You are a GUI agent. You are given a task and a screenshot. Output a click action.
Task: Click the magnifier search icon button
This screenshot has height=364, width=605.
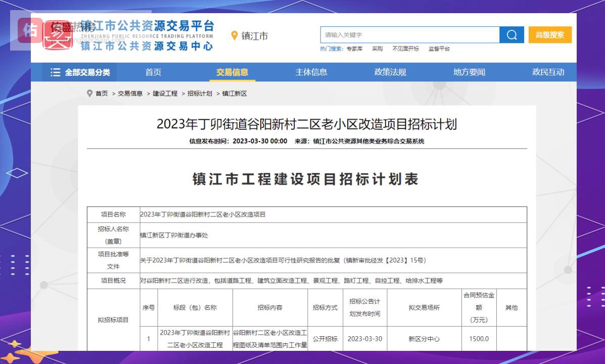pyautogui.click(x=511, y=35)
